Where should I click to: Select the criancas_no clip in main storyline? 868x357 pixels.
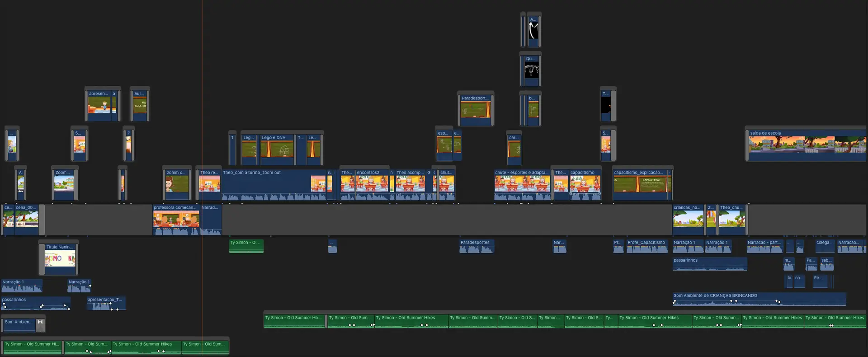(688, 220)
